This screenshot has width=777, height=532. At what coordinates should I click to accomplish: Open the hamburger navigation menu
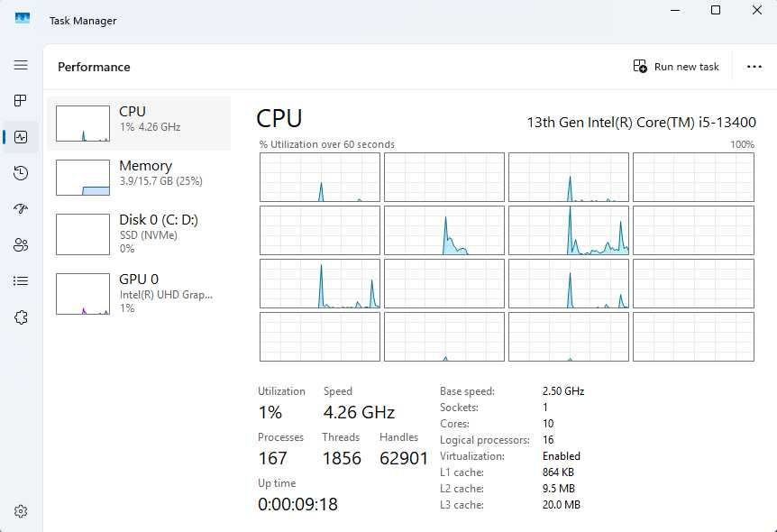coord(21,65)
